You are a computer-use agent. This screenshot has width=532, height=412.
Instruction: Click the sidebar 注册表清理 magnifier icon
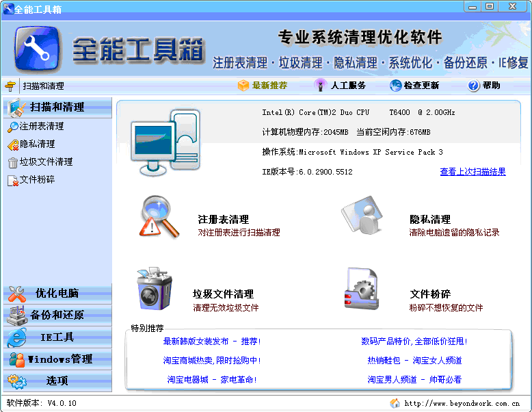[13, 127]
